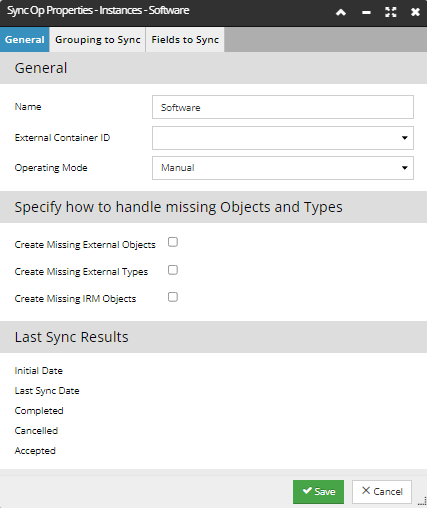
Task: Select the Operating Mode combo box showing Manual
Action: pos(283,168)
